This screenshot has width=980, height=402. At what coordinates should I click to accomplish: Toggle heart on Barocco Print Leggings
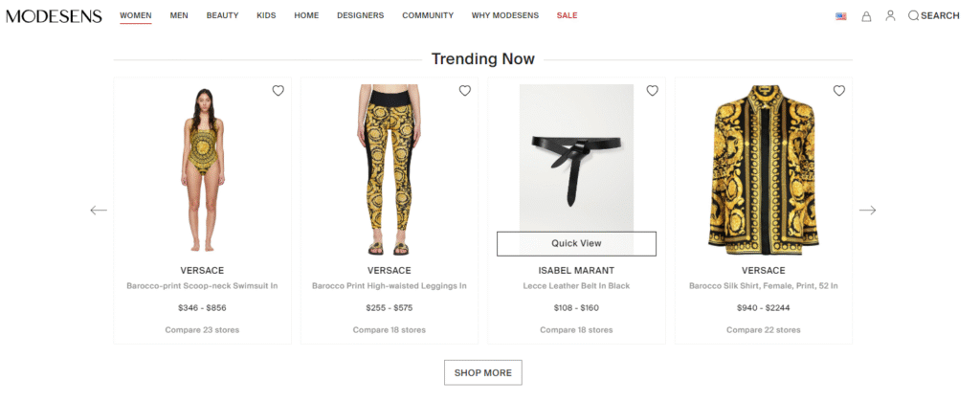tap(465, 91)
